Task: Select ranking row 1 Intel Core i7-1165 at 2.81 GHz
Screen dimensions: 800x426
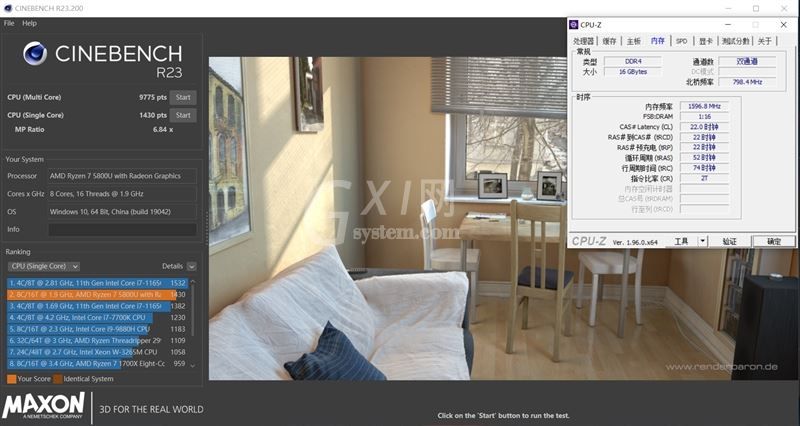Action: click(97, 283)
